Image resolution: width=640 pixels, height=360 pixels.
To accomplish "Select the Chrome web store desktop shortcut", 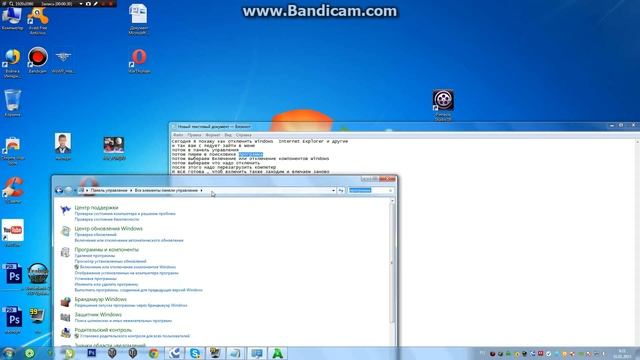I will point(12,151).
